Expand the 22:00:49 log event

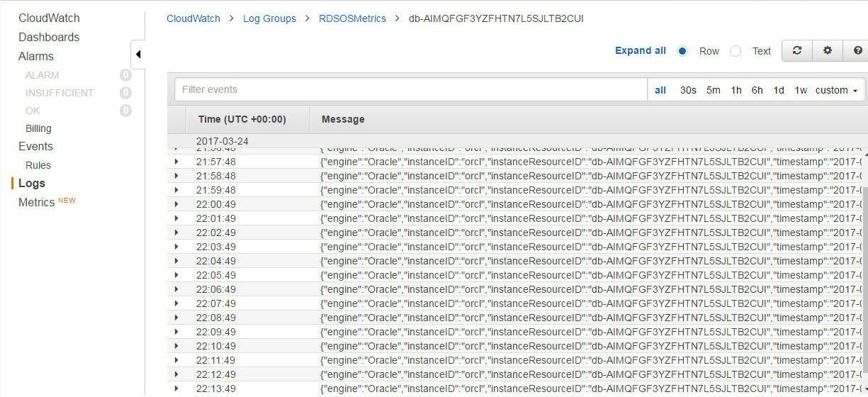click(176, 204)
